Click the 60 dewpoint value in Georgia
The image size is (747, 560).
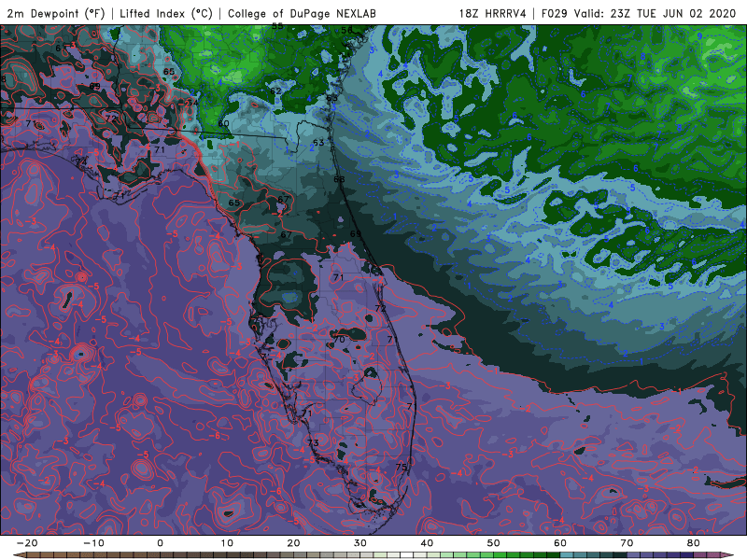click(x=223, y=123)
